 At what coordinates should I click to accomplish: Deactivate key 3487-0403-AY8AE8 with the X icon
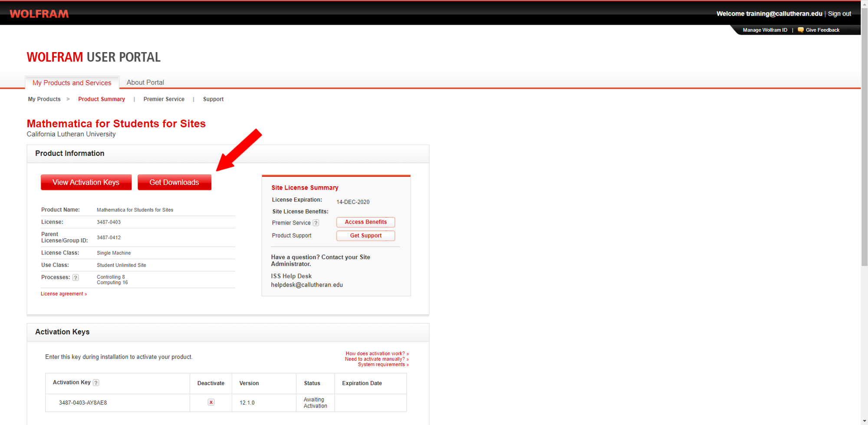coord(211,402)
